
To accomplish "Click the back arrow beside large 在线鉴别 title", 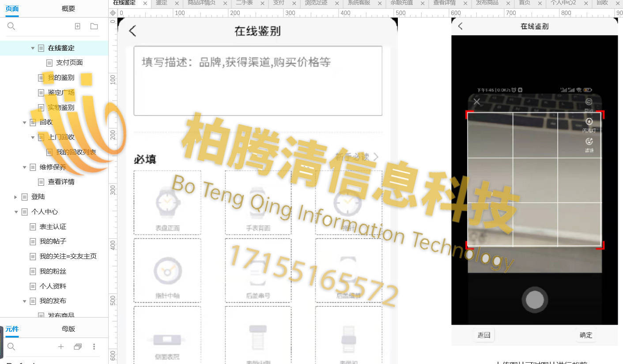I will (x=132, y=31).
